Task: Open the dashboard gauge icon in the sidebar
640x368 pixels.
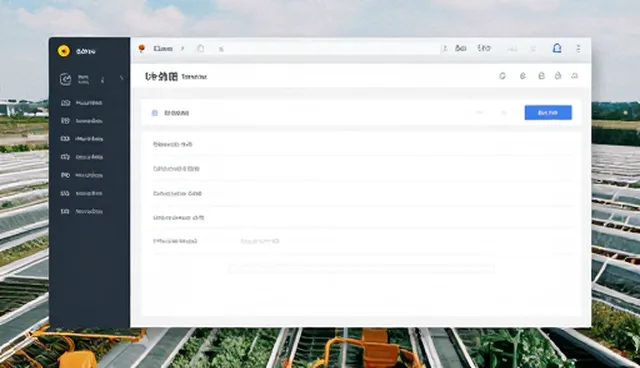Action: [x=65, y=79]
